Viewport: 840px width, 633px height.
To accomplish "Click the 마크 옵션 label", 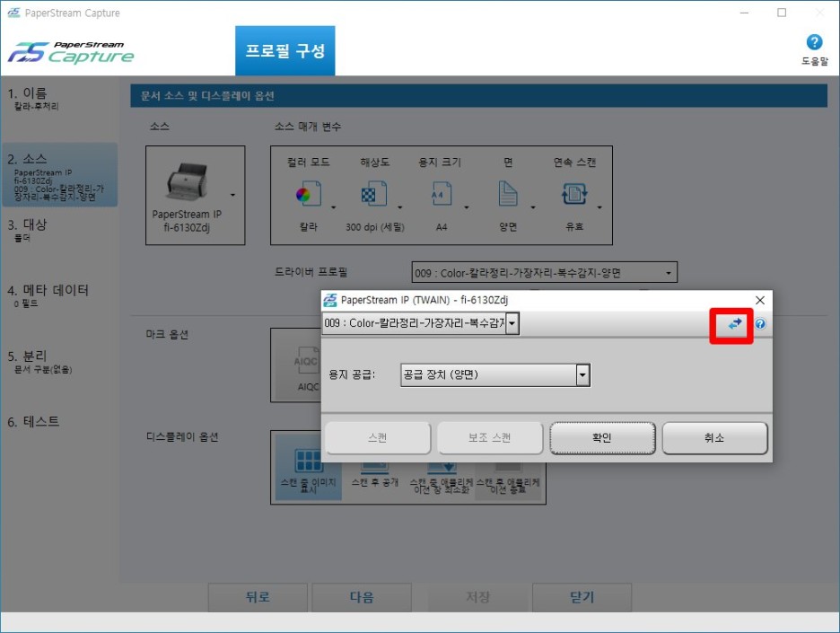I will pos(167,334).
